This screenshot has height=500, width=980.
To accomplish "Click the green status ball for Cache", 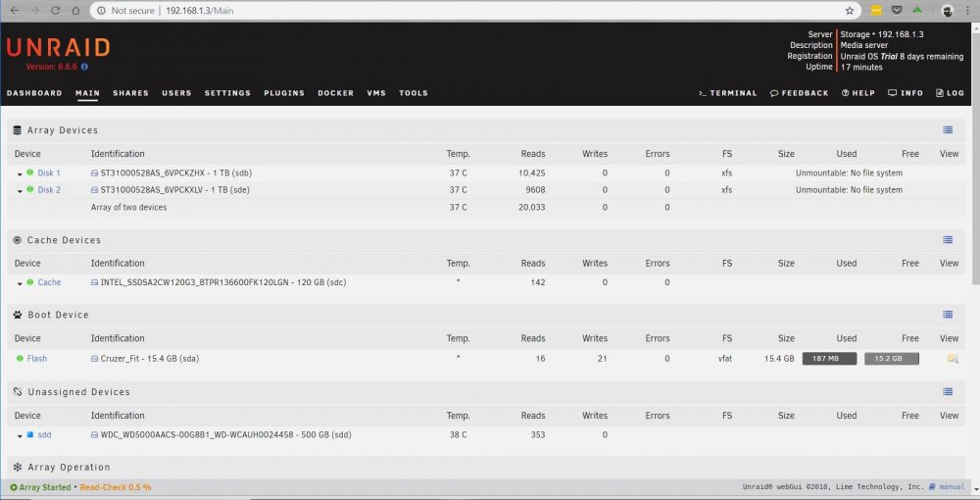I will (x=30, y=282).
